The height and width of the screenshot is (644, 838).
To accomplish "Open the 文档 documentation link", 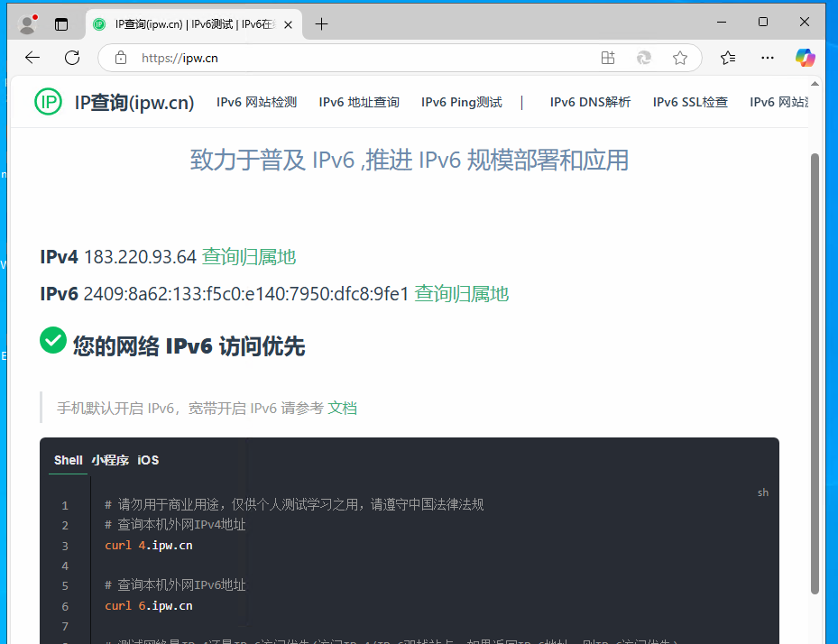I will (x=342, y=409).
